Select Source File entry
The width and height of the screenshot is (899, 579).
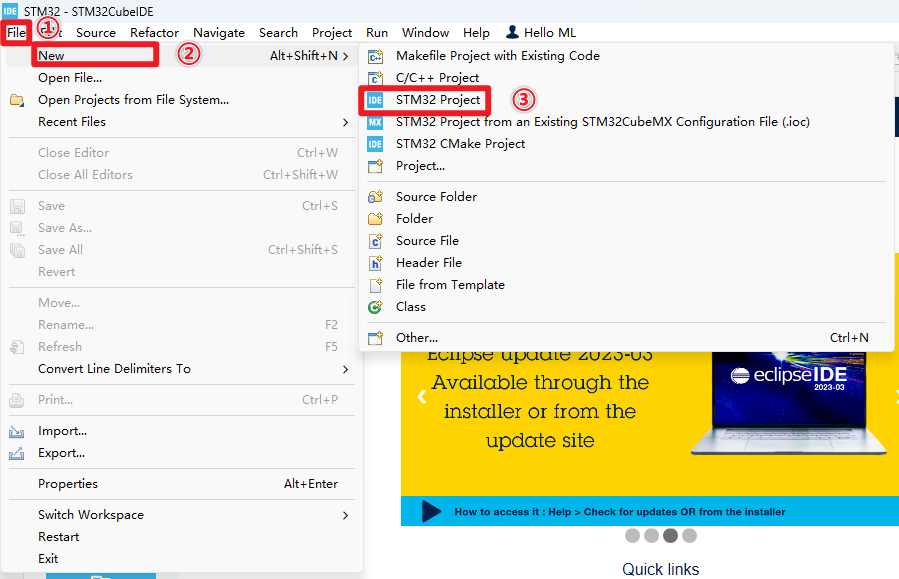pyautogui.click(x=625, y=241)
